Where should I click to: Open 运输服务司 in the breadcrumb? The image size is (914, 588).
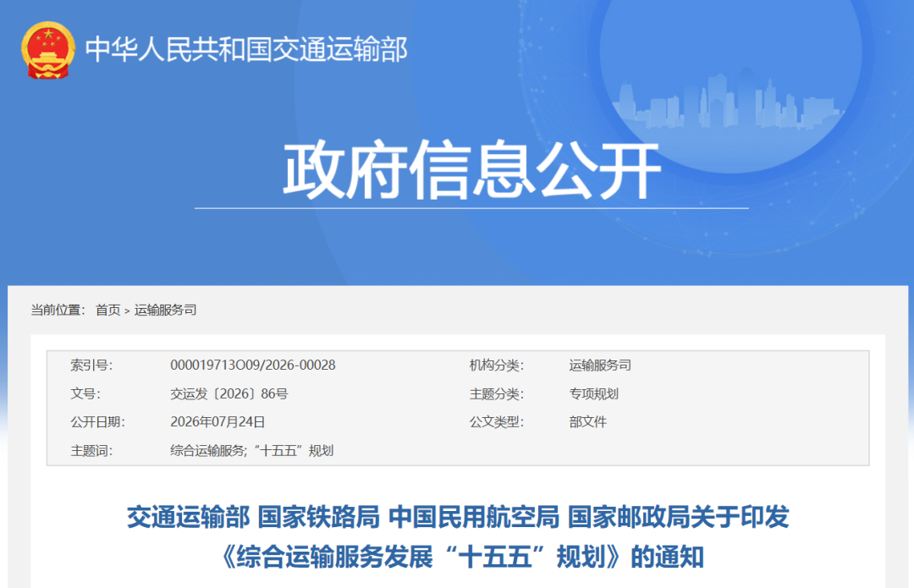point(166,310)
